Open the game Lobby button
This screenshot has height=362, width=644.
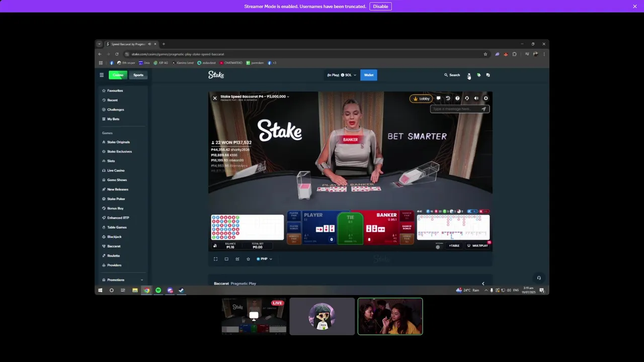[x=421, y=99]
